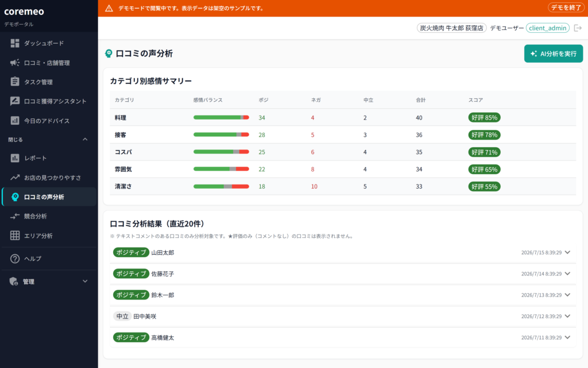588x368 pixels.
Task: Click the megaphone icon for 口コミ・店舗管理
Action: (x=14, y=63)
